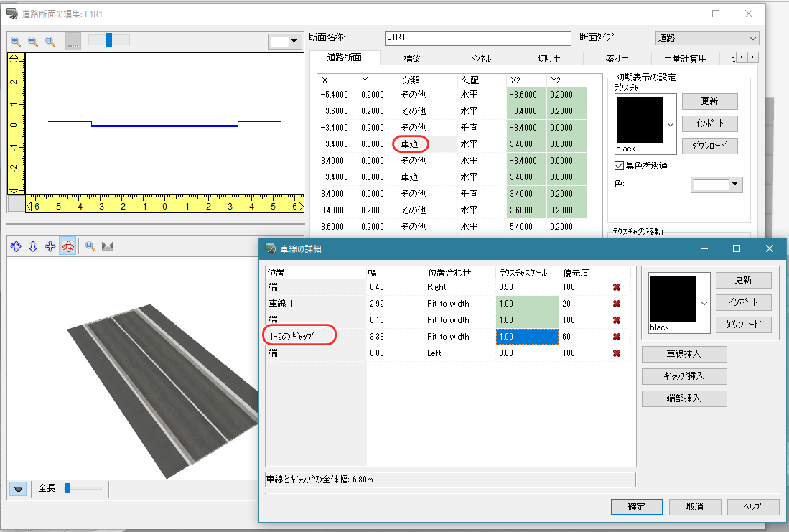The image size is (789, 532).
Task: Open ヘルプ in the 車線の詳細 dialog
Action: coord(753,507)
